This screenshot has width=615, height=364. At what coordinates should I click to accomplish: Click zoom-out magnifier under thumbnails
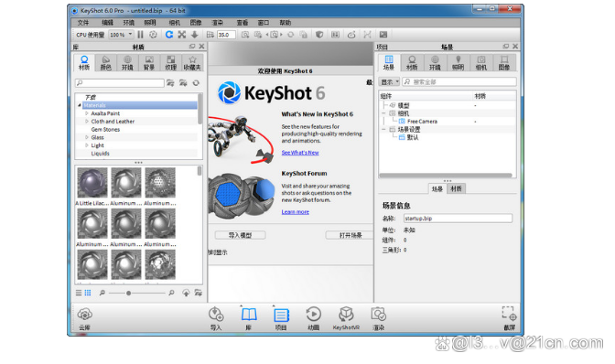(102, 293)
